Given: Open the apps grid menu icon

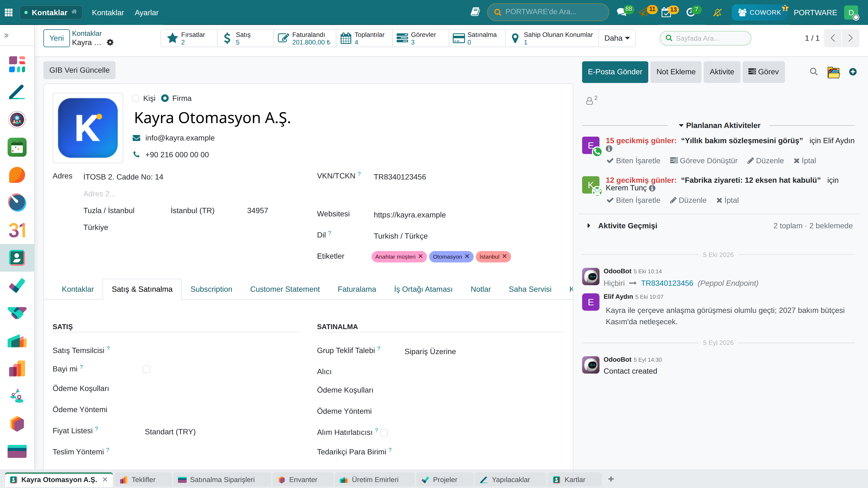Looking at the screenshot, I should (x=9, y=12).
